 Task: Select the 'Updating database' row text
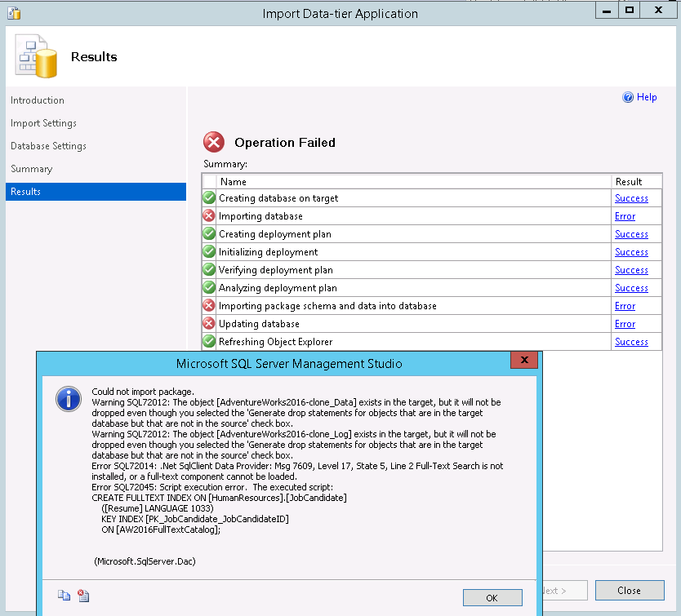point(259,324)
